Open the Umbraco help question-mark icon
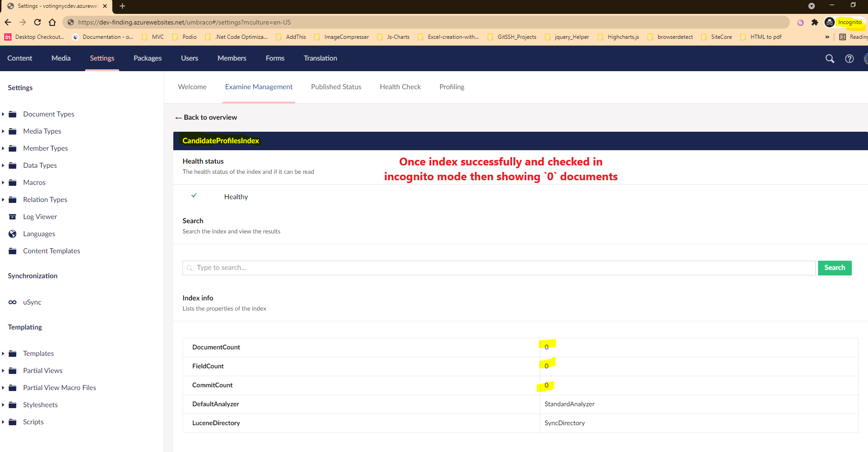Screen dimensions: 868x452 tap(850, 59)
